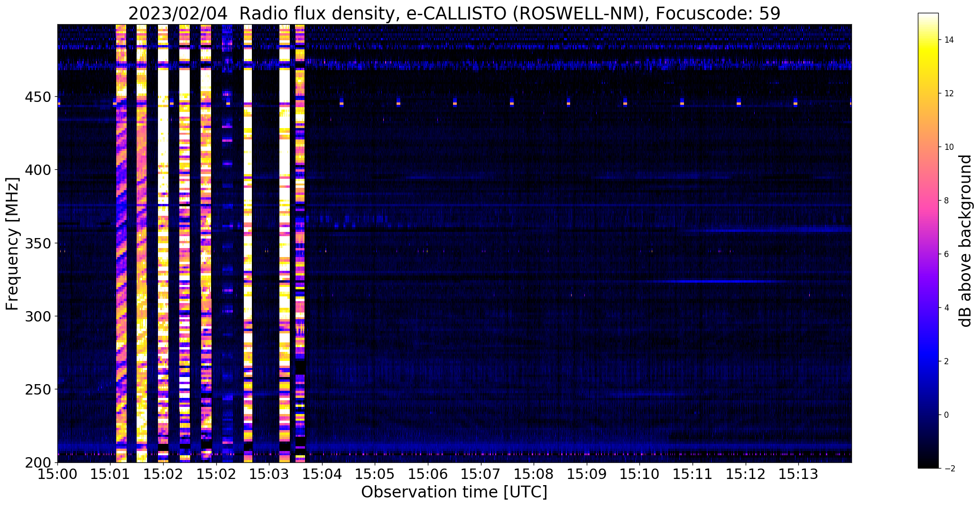Screen dimensions: 980x506
Task: Click the plot title mentioning e-CALLISTO (ROSWELL-NM)
Action: point(454,13)
